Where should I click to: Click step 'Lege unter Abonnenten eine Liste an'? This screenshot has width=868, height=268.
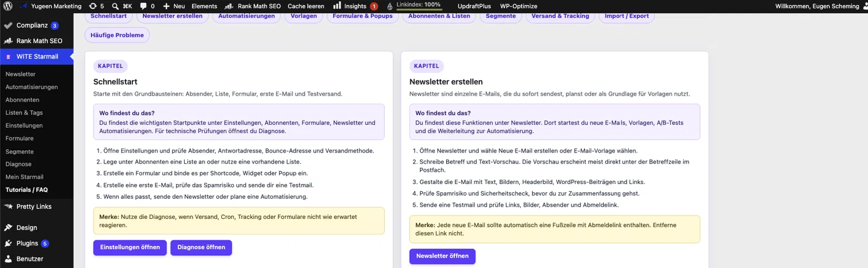pyautogui.click(x=202, y=162)
